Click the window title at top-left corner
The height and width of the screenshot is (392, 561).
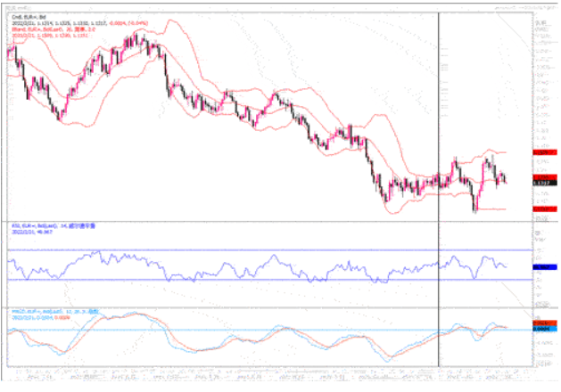[12, 4]
